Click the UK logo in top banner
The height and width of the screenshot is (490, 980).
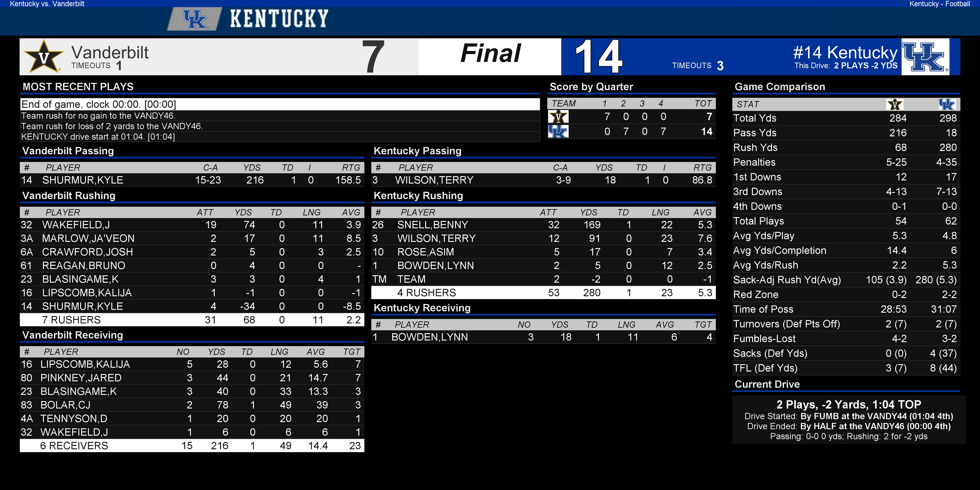click(195, 19)
